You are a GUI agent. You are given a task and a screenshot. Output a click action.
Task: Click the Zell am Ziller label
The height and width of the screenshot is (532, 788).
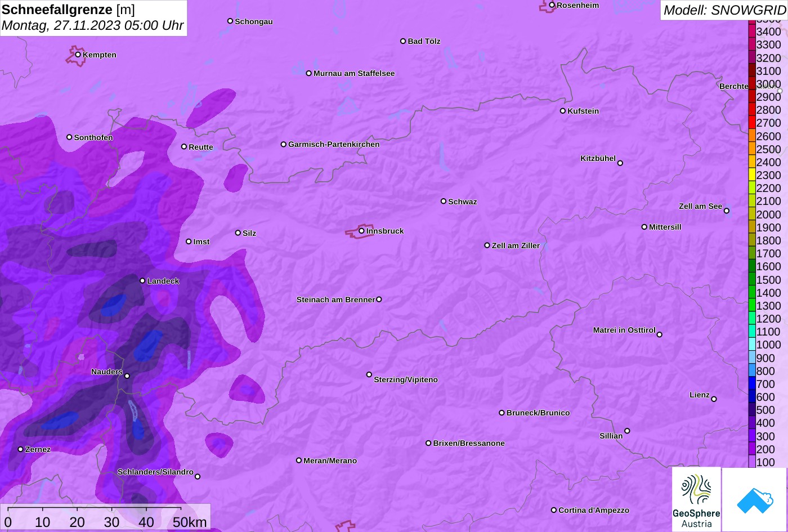516,245
